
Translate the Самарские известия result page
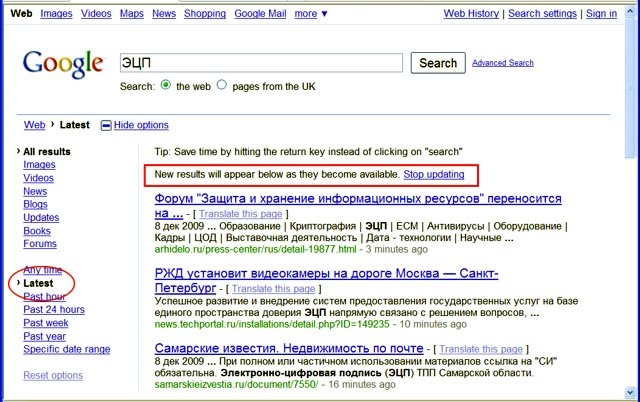click(481, 349)
